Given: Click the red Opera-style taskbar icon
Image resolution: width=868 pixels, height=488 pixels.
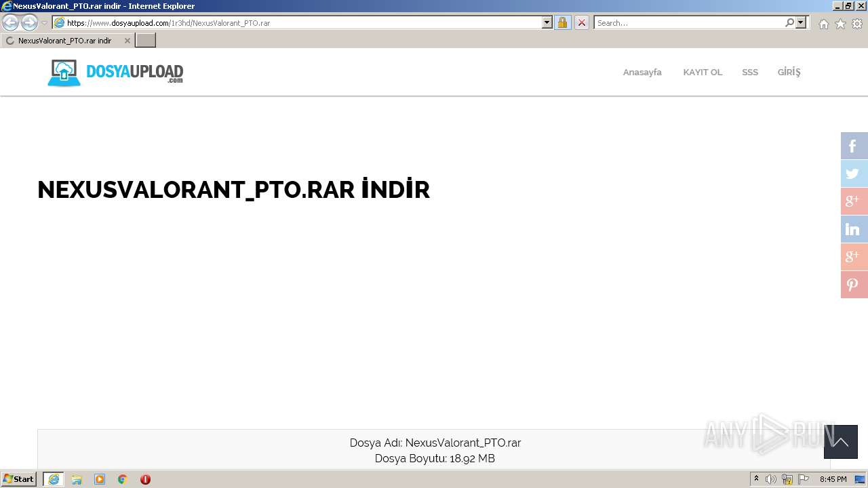Looking at the screenshot, I should click(145, 479).
